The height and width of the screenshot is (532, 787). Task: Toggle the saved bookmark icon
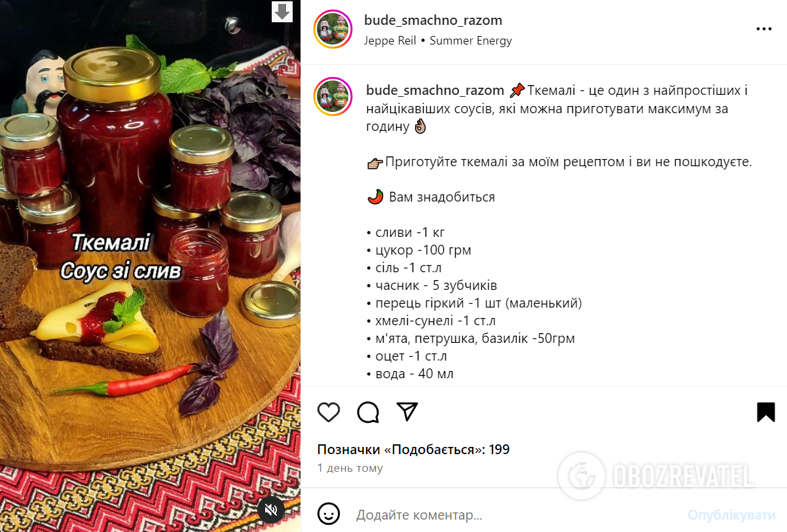pyautogui.click(x=765, y=412)
